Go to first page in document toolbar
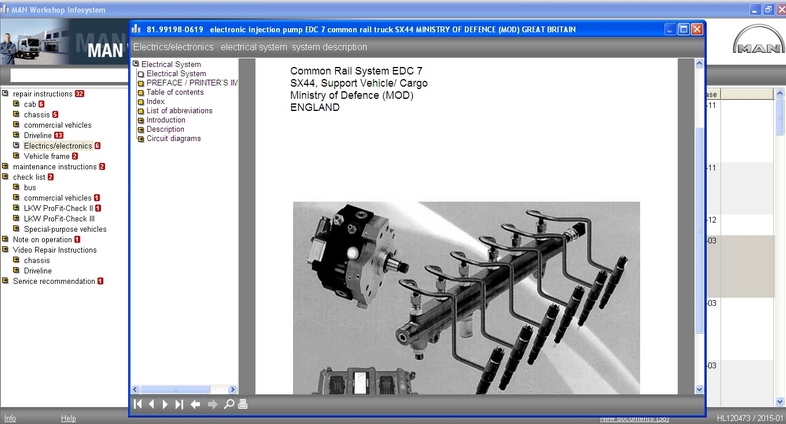Image resolution: width=786 pixels, height=424 pixels. pos(138,404)
